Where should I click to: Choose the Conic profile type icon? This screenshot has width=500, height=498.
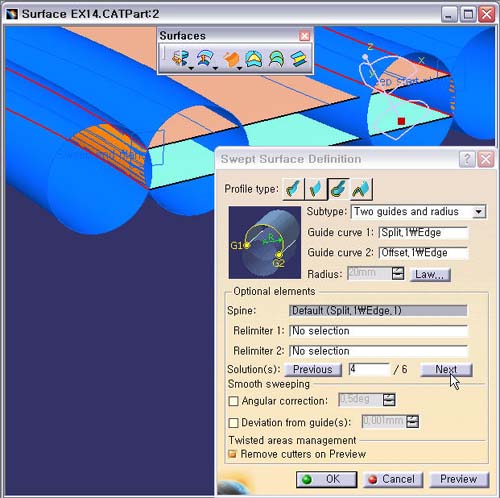[x=361, y=189]
